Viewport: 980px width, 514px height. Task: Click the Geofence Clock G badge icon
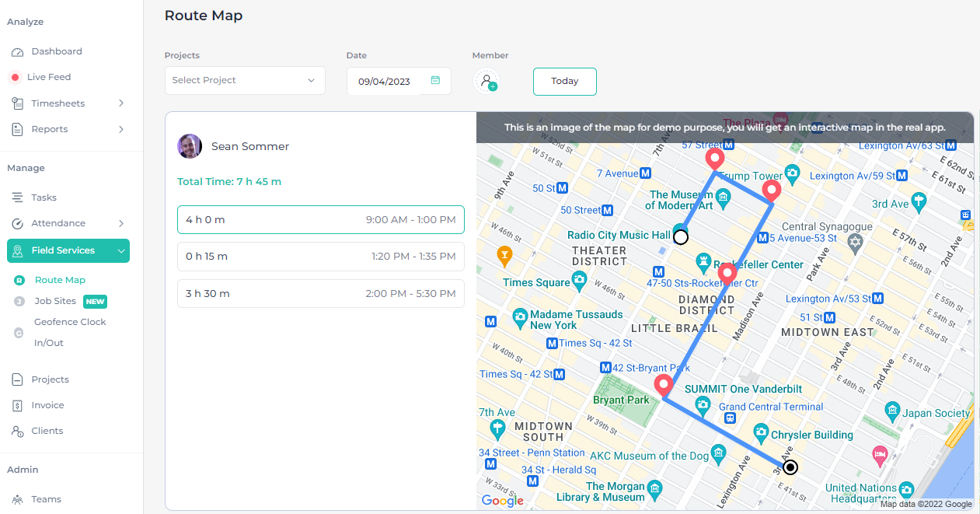[x=19, y=333]
